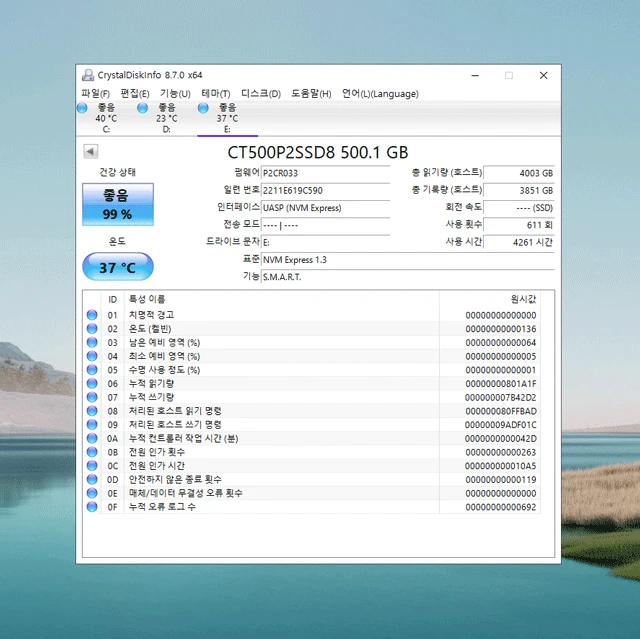
Task: Click status icon for 0D 안전하지 않은 종료 횟수
Action: (x=92, y=479)
